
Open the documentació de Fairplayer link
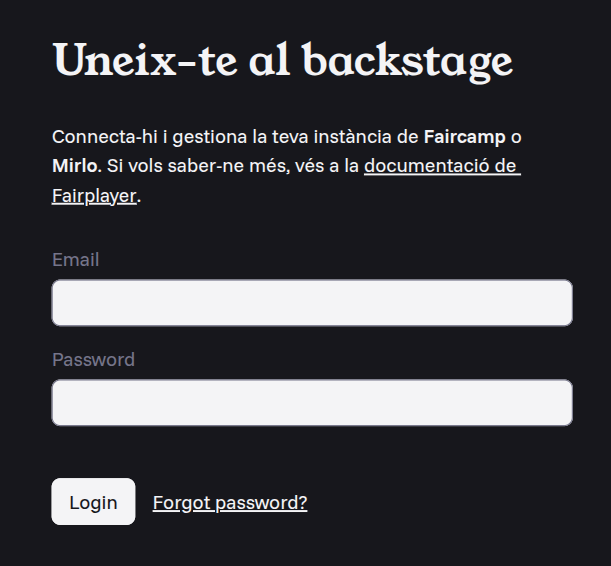pyautogui.click(x=286, y=181)
